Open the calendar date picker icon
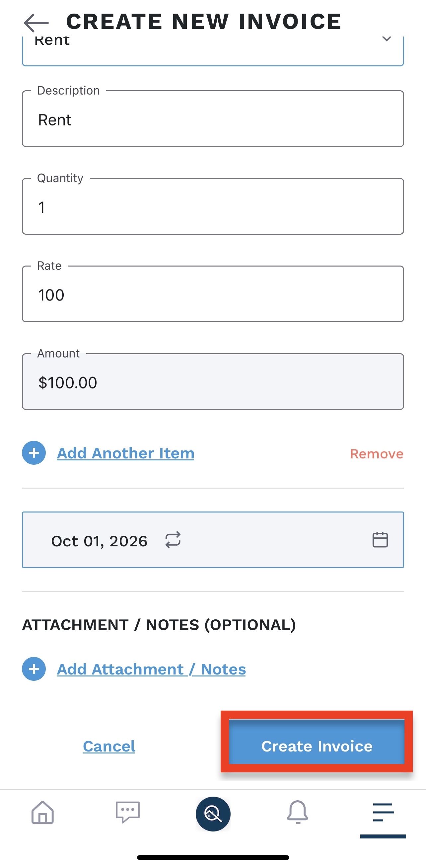The height and width of the screenshot is (868, 426). 380,540
